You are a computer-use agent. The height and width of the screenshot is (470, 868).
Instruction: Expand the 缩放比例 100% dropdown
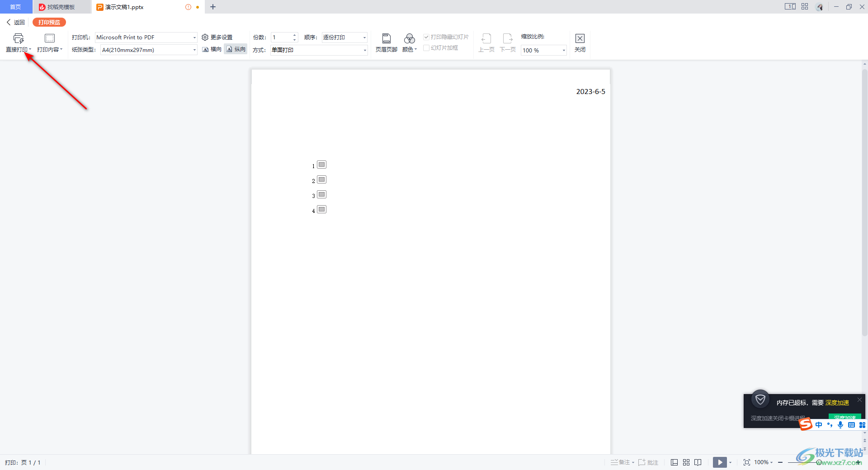(x=564, y=50)
